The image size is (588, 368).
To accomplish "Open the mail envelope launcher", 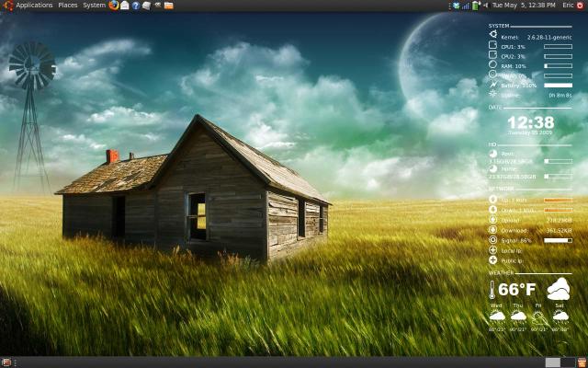I will (x=125, y=6).
